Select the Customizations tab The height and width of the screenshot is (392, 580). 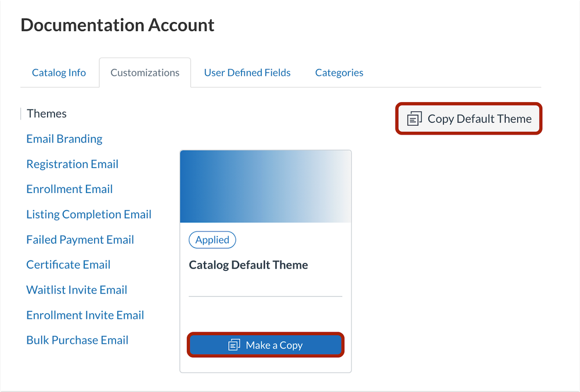(x=145, y=72)
